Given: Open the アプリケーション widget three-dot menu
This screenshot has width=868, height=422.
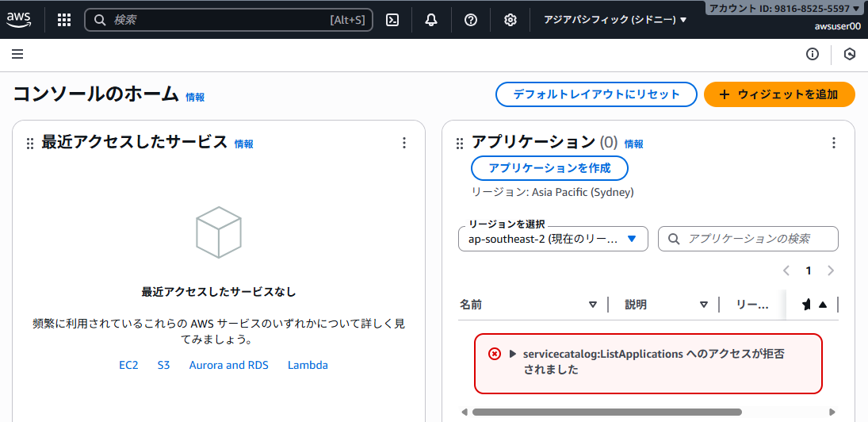Looking at the screenshot, I should point(833,143).
